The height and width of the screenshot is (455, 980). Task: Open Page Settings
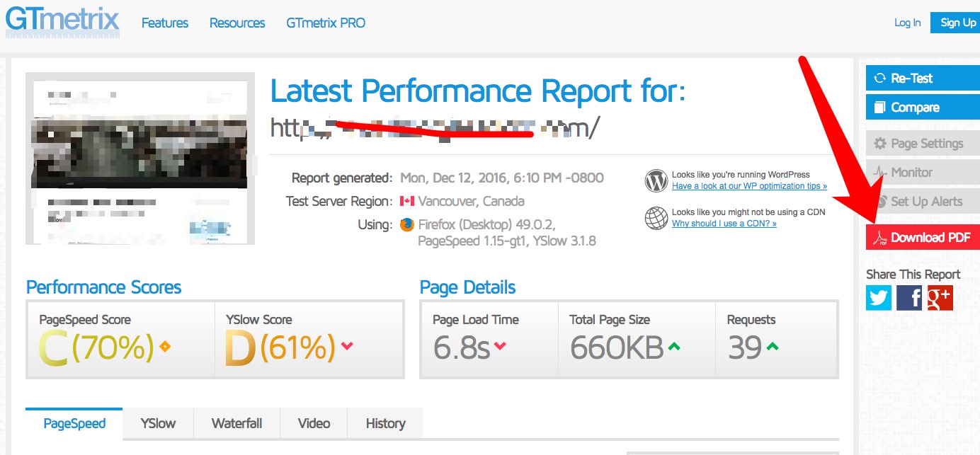click(x=923, y=144)
